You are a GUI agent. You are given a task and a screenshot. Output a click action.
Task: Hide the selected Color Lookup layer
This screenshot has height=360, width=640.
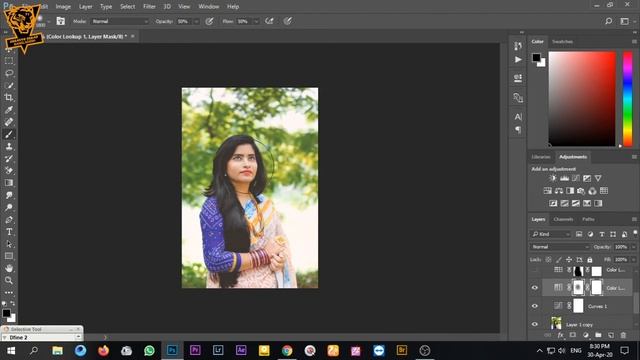point(535,288)
